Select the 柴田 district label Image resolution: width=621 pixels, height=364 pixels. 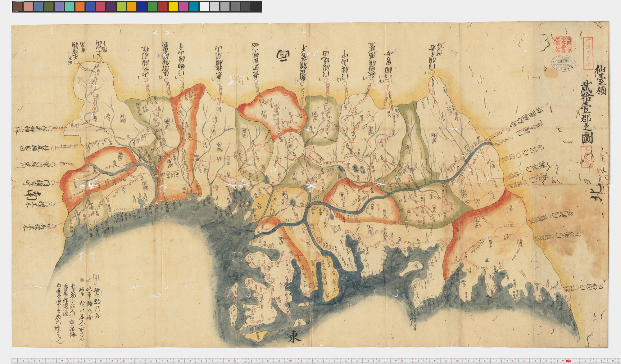point(167,123)
